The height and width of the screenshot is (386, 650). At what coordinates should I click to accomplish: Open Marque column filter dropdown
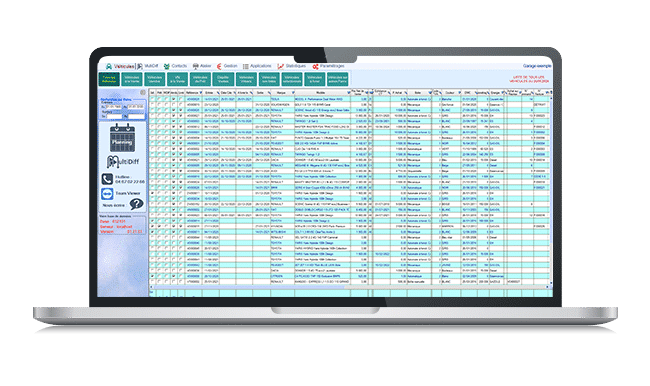pos(293,93)
